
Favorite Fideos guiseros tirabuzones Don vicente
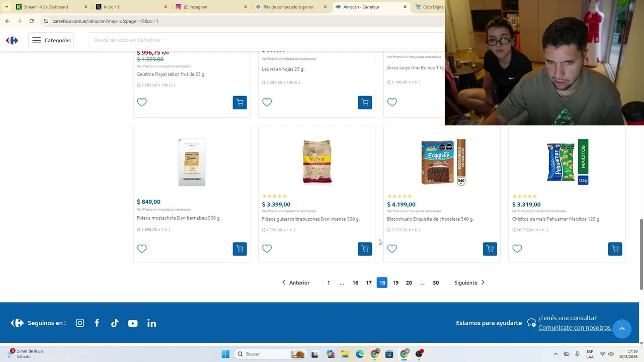click(267, 249)
